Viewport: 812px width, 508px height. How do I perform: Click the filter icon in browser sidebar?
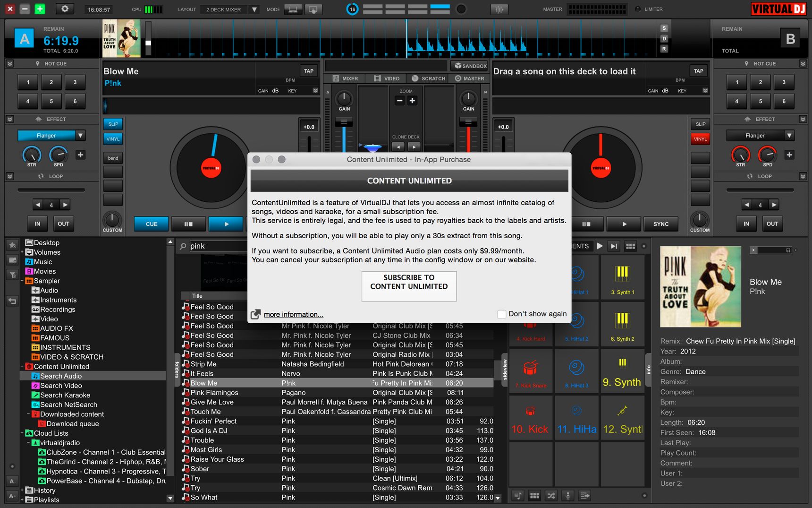13,275
